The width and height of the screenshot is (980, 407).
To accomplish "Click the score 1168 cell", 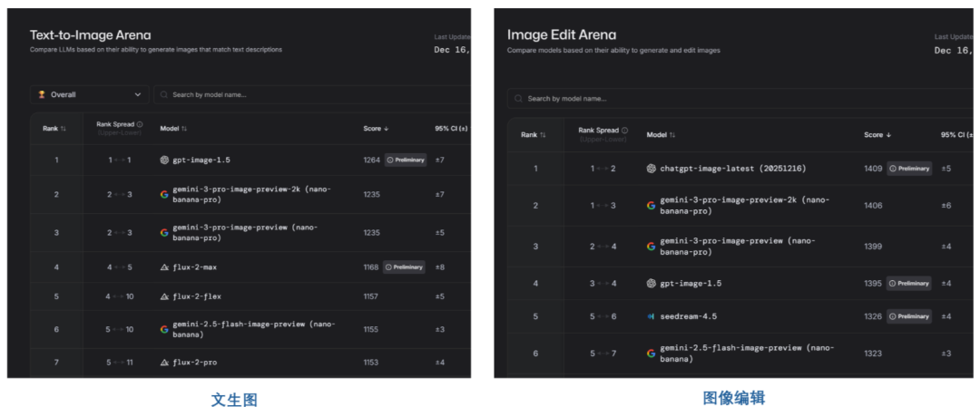I will pyautogui.click(x=370, y=267).
